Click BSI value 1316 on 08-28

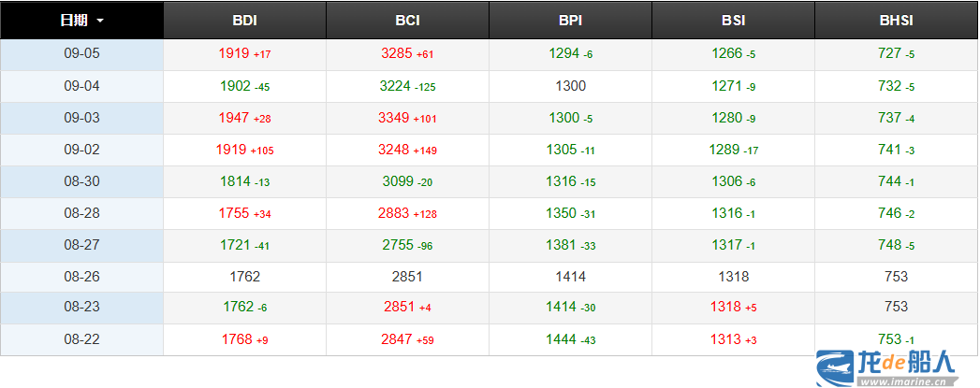726,213
